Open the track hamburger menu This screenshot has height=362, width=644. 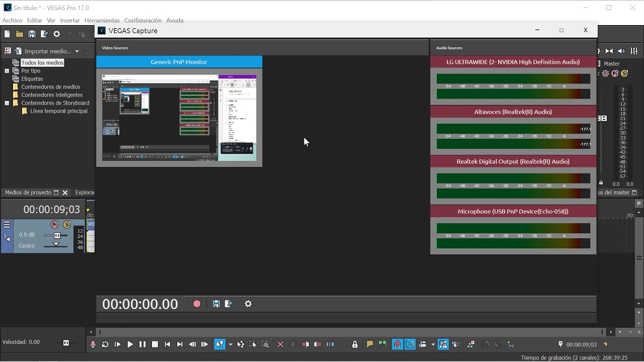point(7,225)
